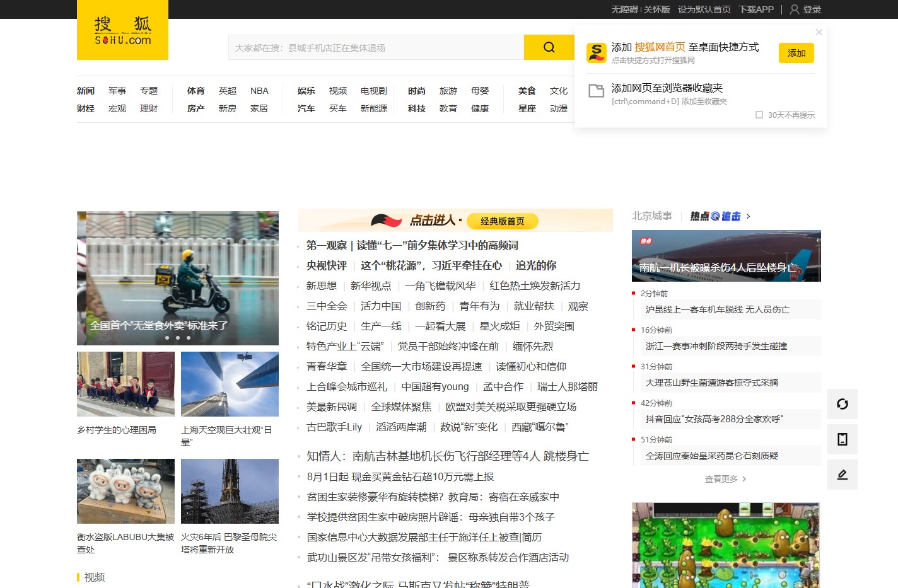Click the refresh icon in right sidebar

point(843,404)
